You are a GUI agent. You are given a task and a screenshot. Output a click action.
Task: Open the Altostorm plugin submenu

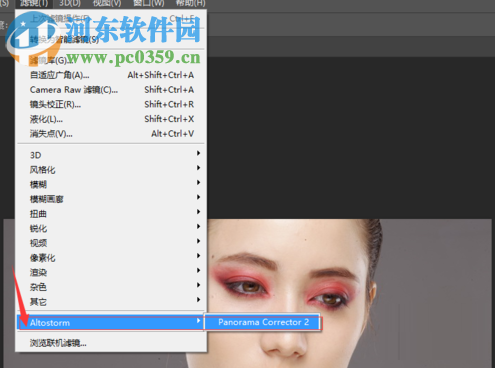[x=111, y=323]
